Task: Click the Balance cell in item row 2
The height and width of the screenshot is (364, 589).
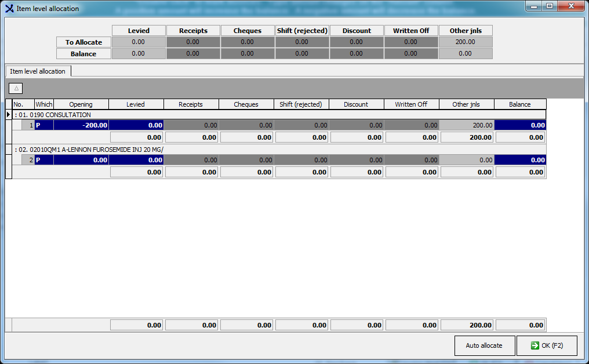Action: coord(519,160)
